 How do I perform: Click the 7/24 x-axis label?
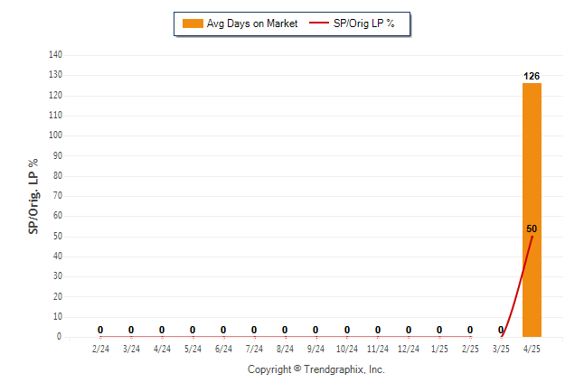[x=254, y=349]
